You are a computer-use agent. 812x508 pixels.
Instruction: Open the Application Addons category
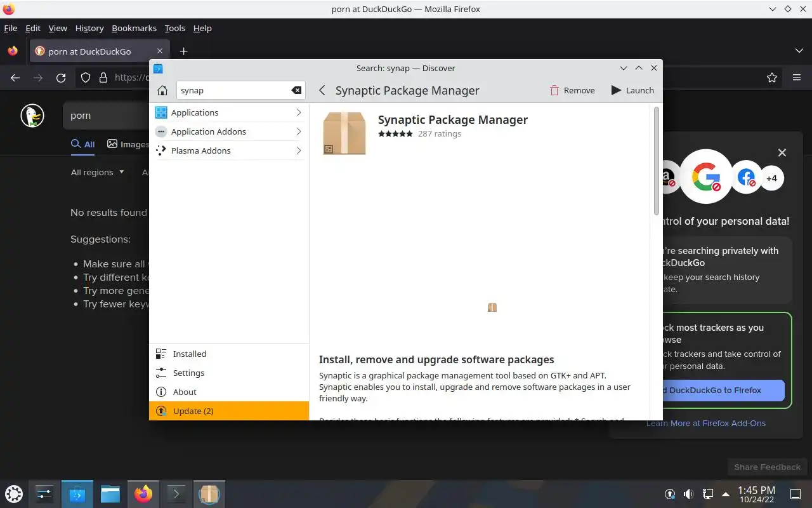point(229,131)
